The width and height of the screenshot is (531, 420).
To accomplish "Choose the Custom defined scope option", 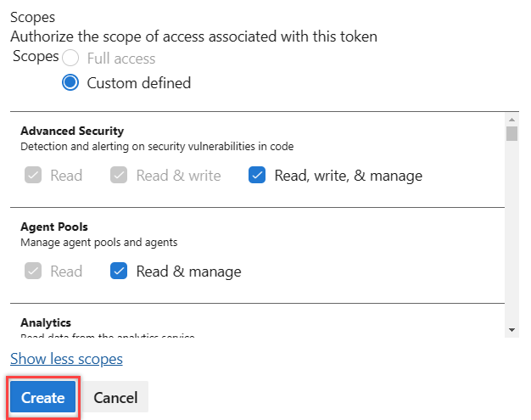I will [71, 82].
